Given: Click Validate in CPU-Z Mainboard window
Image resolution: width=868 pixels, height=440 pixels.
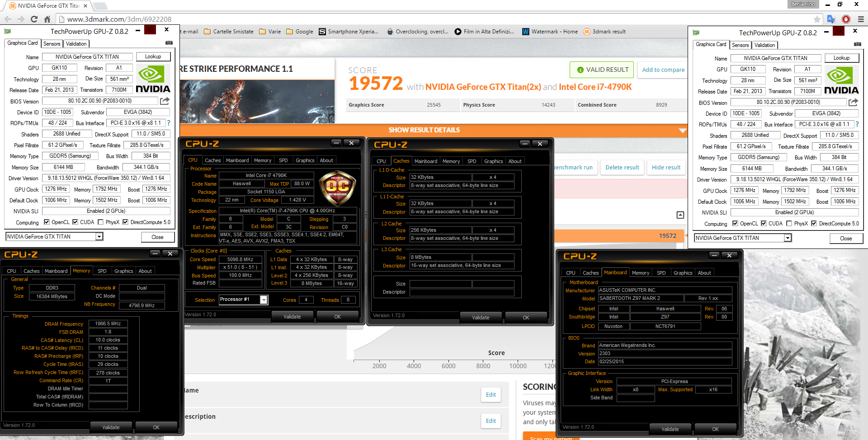Looking at the screenshot, I should click(x=670, y=429).
